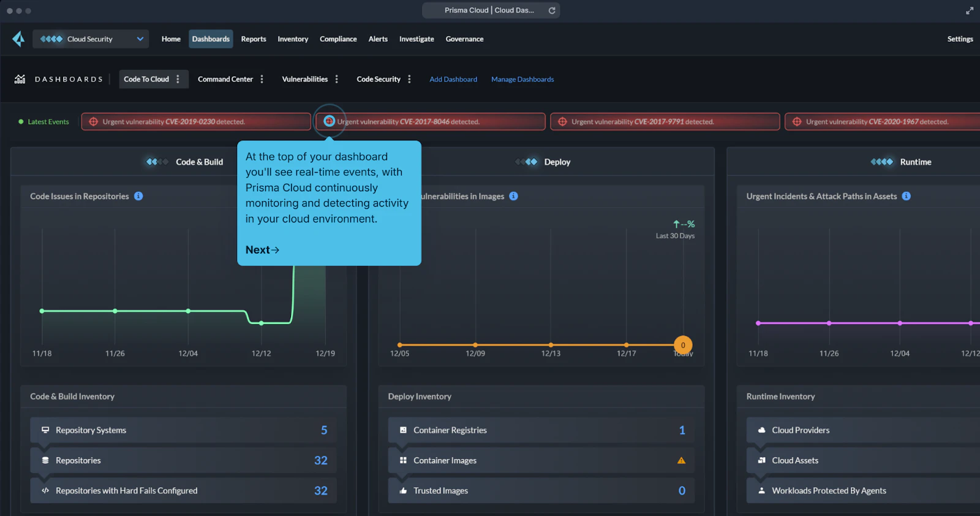The height and width of the screenshot is (516, 980).
Task: Go to the Home menu
Action: 171,39
